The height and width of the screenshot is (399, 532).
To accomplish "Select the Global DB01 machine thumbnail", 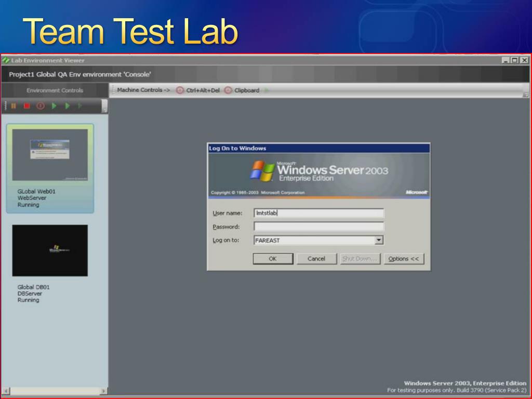I will pos(50,250).
